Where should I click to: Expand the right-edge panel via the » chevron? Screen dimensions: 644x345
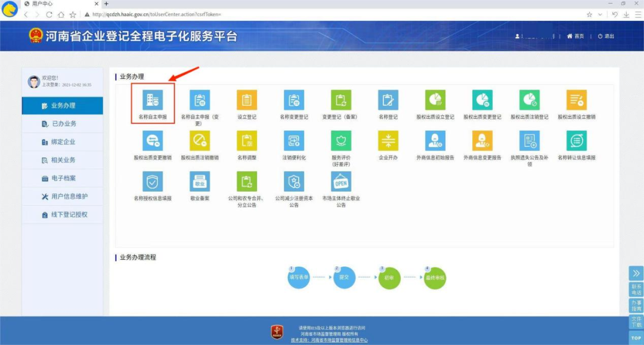[636, 273]
